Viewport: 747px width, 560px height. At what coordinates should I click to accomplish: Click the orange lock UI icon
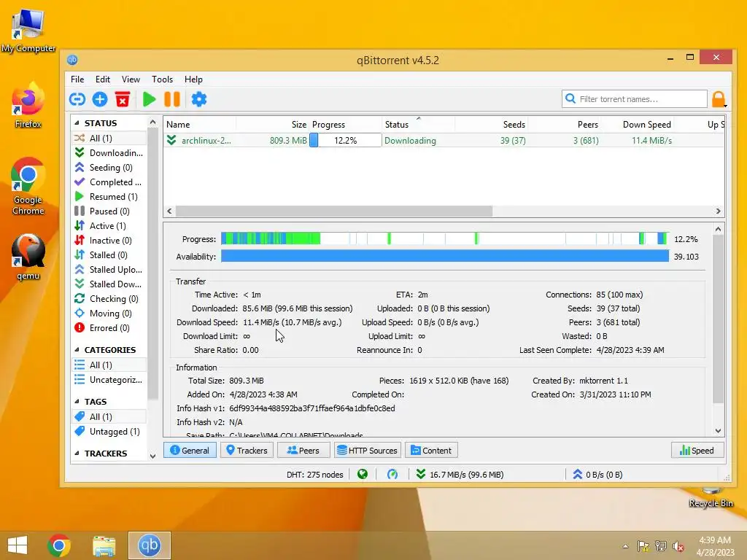(719, 99)
